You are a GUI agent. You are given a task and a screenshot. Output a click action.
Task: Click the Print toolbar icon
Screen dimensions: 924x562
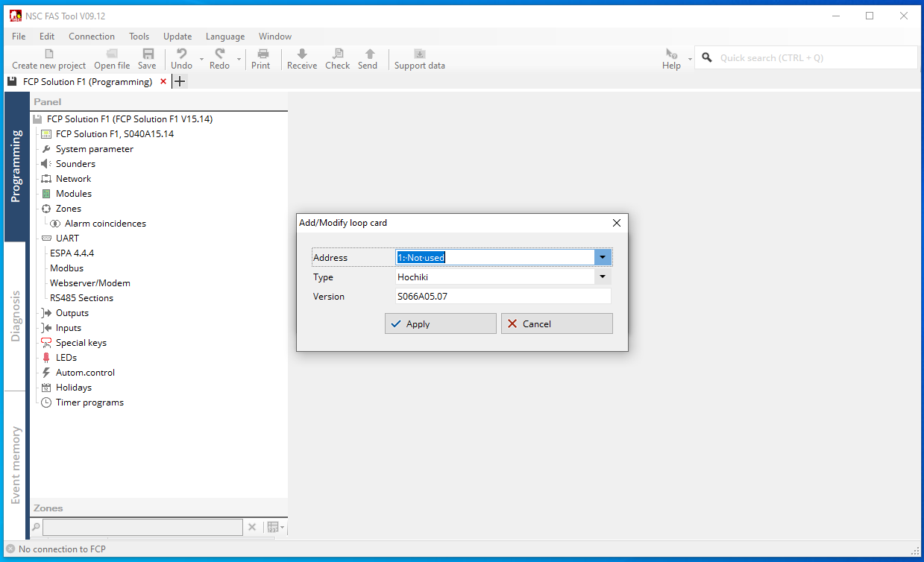[x=263, y=54]
